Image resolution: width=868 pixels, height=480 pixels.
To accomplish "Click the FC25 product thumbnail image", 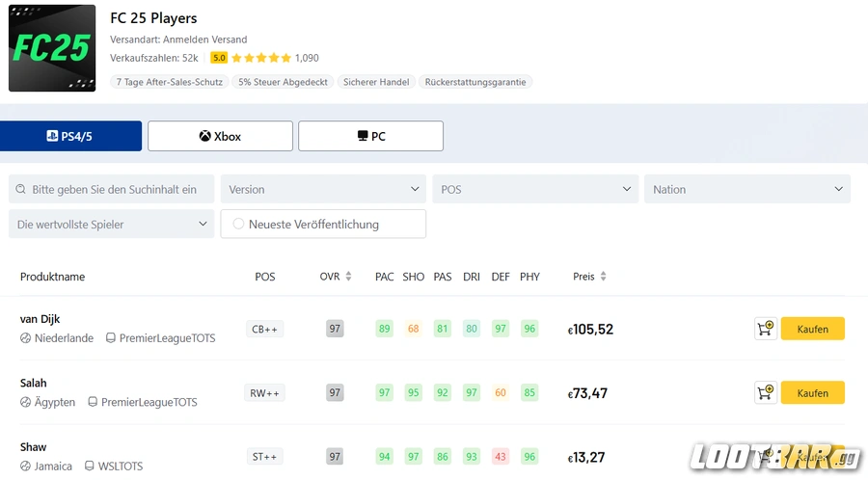I will tap(52, 48).
